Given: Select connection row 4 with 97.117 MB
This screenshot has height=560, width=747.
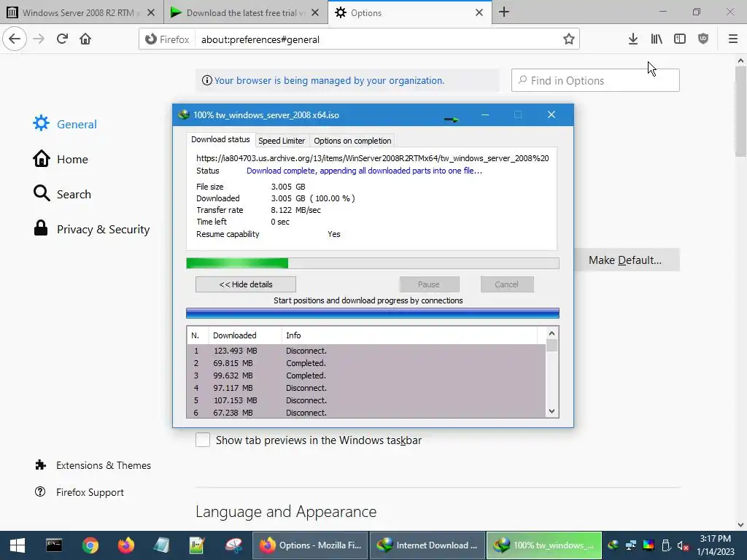Looking at the screenshot, I should coord(366,388).
